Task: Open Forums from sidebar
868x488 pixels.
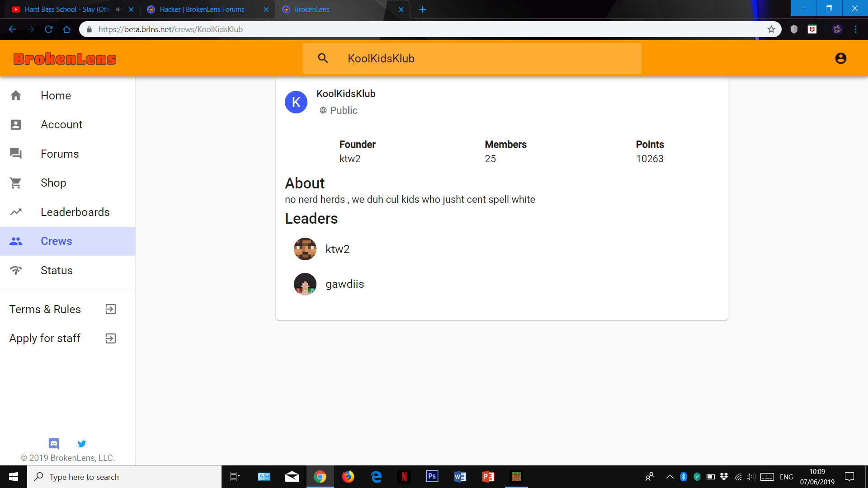Action: pyautogui.click(x=68, y=154)
